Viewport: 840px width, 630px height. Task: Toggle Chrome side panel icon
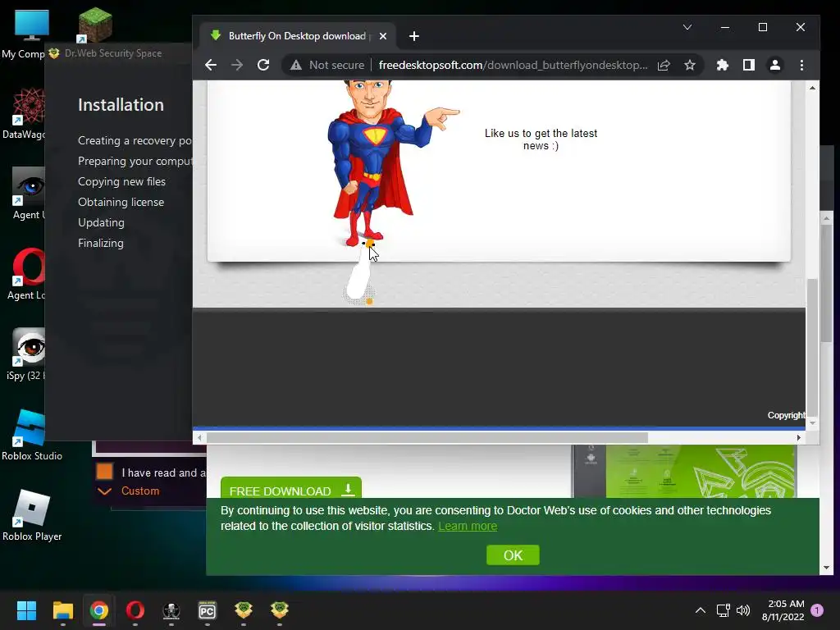point(748,66)
